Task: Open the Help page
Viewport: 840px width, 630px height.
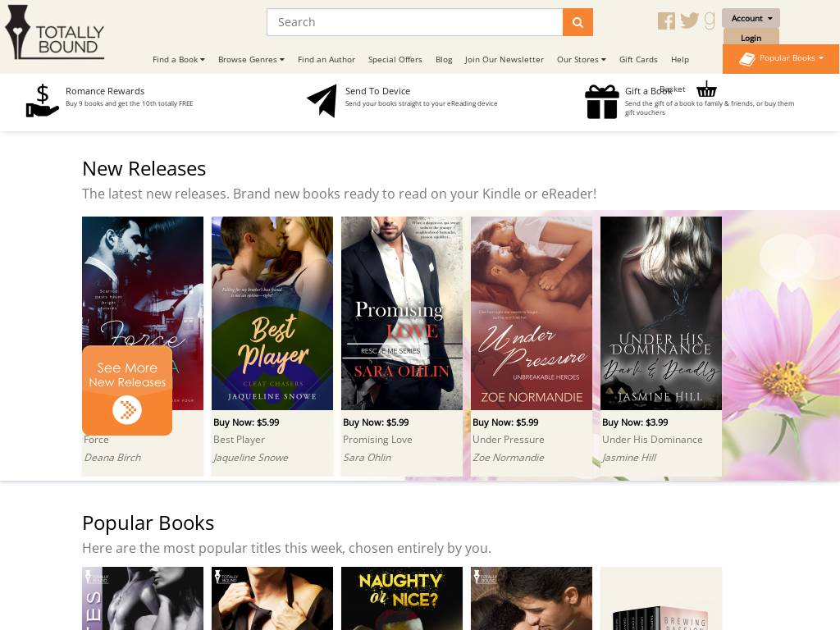Action: (680, 59)
